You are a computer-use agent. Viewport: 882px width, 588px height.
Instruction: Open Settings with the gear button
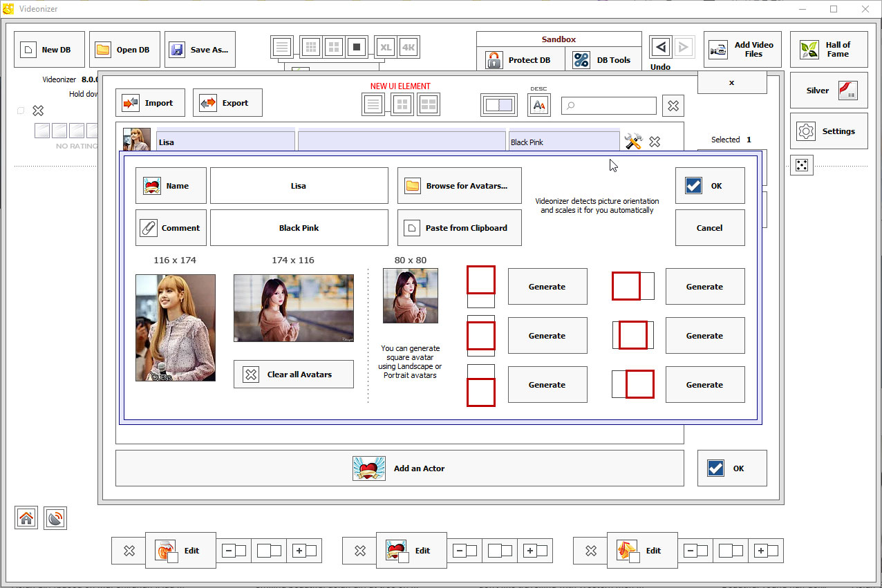[829, 131]
